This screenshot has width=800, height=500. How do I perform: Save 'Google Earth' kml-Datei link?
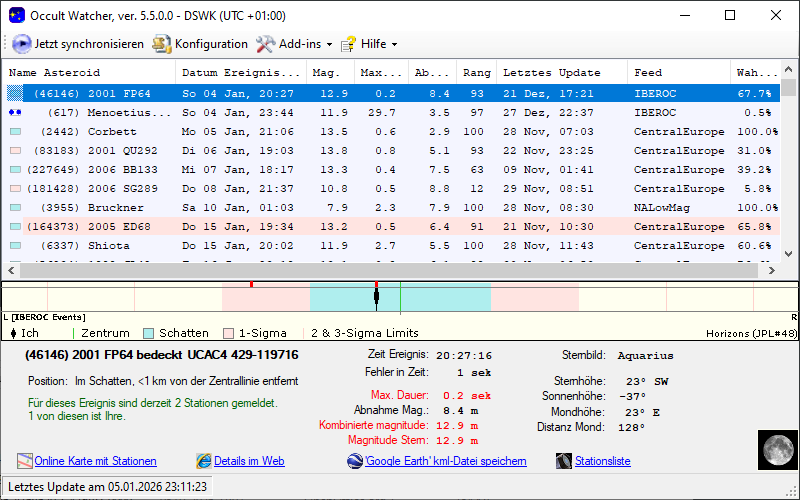445,461
